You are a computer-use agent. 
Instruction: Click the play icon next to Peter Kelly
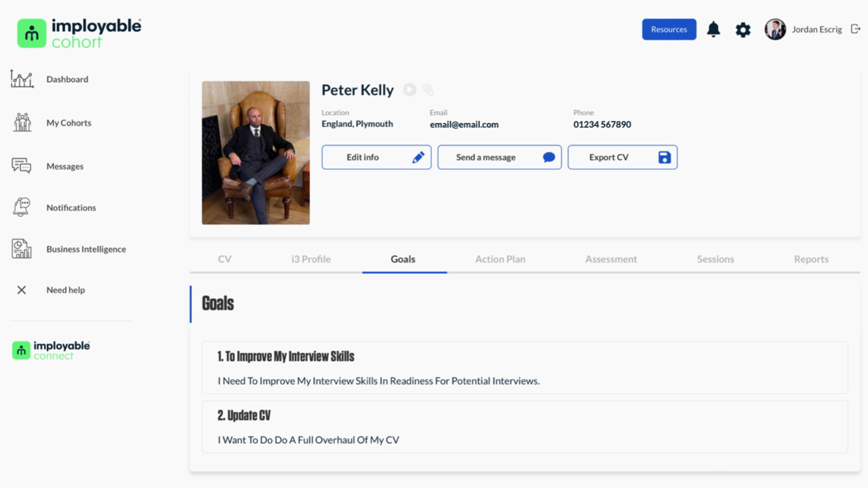[x=410, y=89]
